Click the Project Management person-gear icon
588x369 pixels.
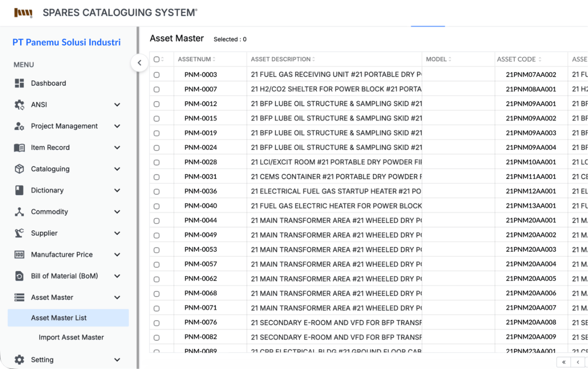tap(19, 126)
